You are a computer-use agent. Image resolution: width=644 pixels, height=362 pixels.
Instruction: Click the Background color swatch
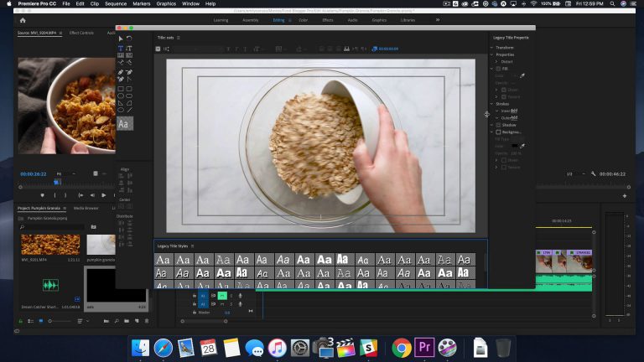[x=515, y=146]
